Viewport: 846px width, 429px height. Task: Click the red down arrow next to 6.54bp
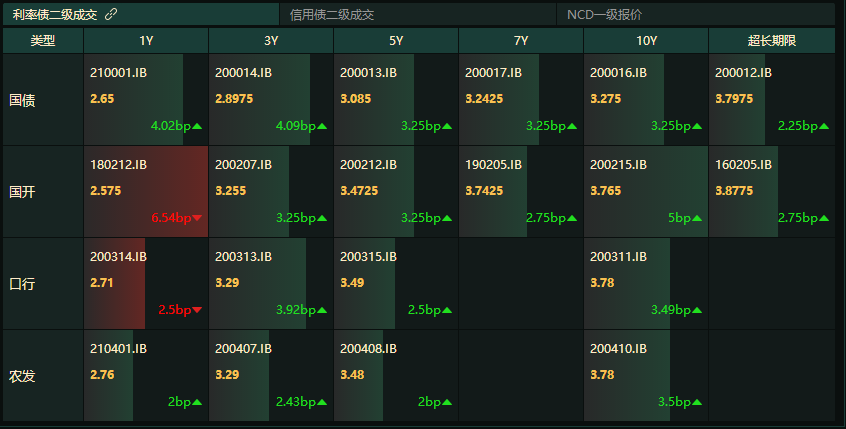[197, 218]
